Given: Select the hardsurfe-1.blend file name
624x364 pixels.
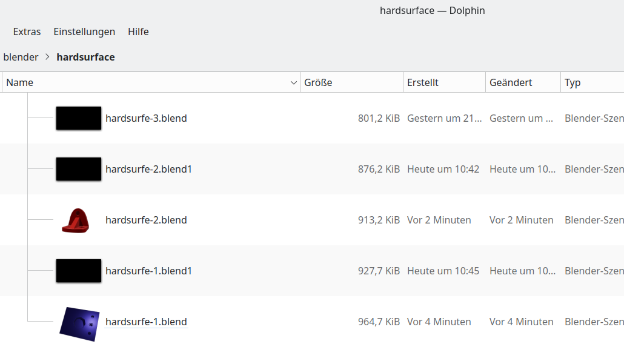Looking at the screenshot, I should coord(146,322).
